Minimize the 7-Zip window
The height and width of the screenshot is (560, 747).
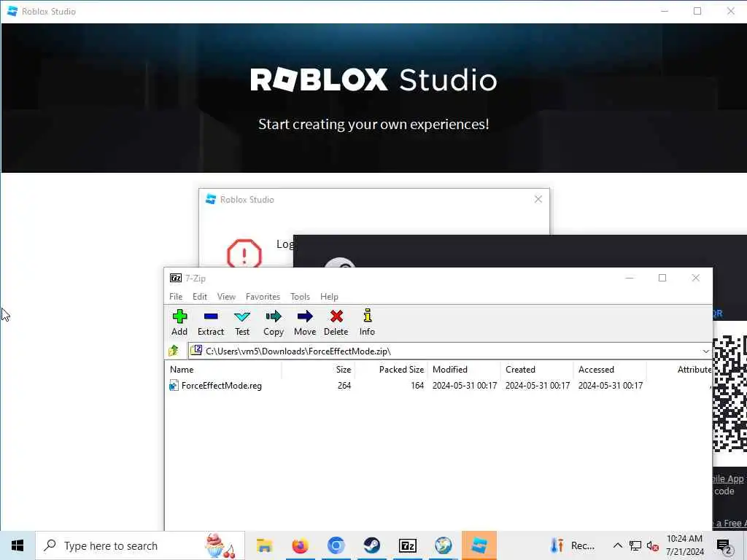pyautogui.click(x=630, y=278)
